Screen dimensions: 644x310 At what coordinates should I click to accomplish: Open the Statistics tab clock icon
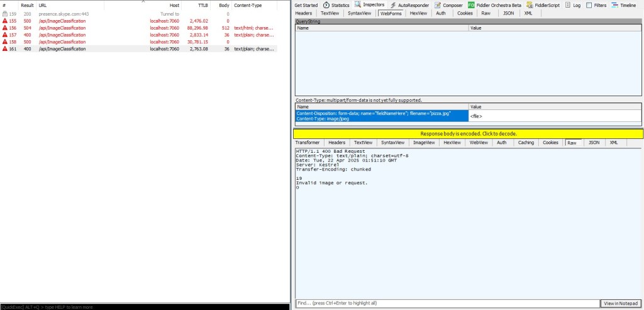point(326,5)
